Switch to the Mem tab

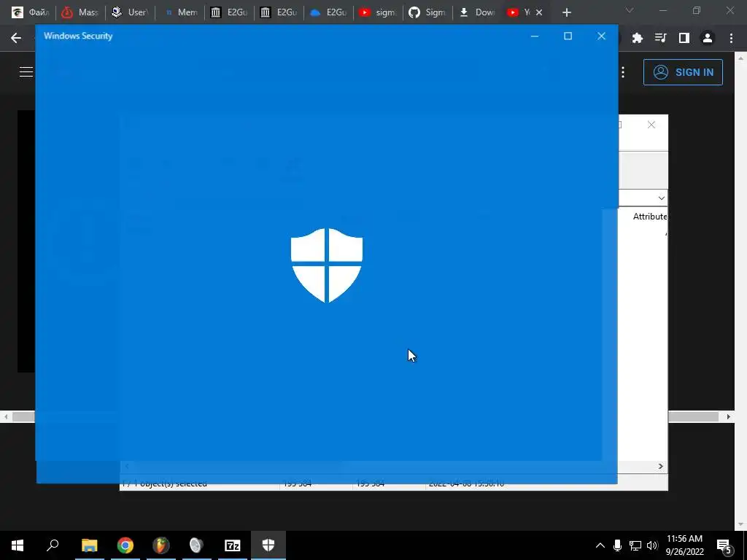coord(180,12)
